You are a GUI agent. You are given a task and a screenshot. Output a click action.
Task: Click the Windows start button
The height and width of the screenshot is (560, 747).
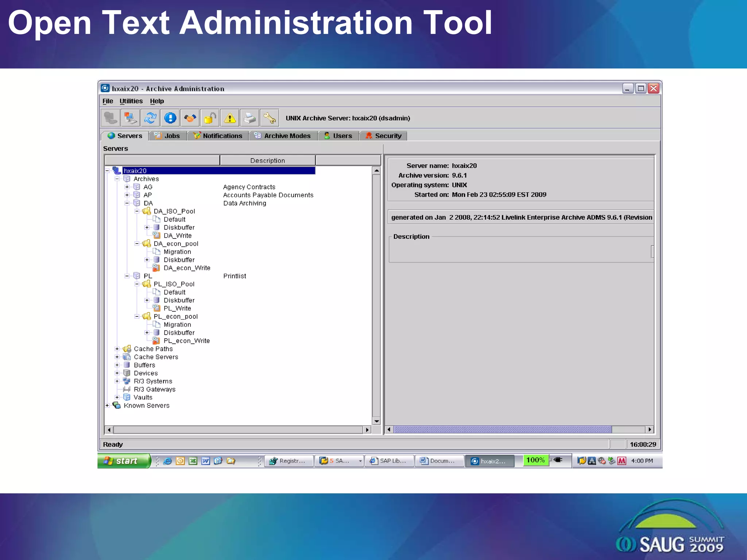pyautogui.click(x=124, y=461)
